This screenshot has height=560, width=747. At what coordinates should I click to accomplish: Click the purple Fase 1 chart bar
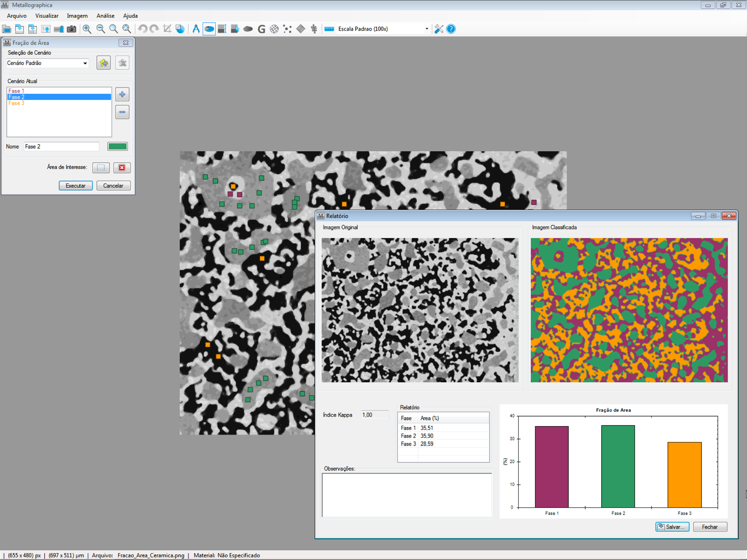(551, 467)
